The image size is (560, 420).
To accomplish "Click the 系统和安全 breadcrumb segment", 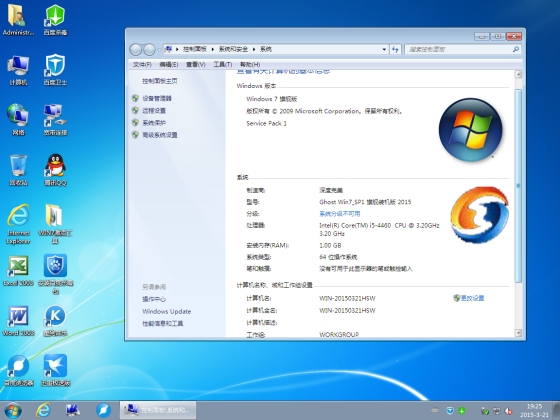I will (x=233, y=49).
